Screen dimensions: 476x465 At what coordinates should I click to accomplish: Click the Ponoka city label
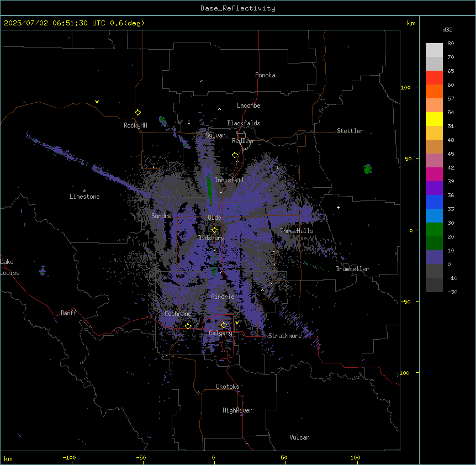coord(265,75)
